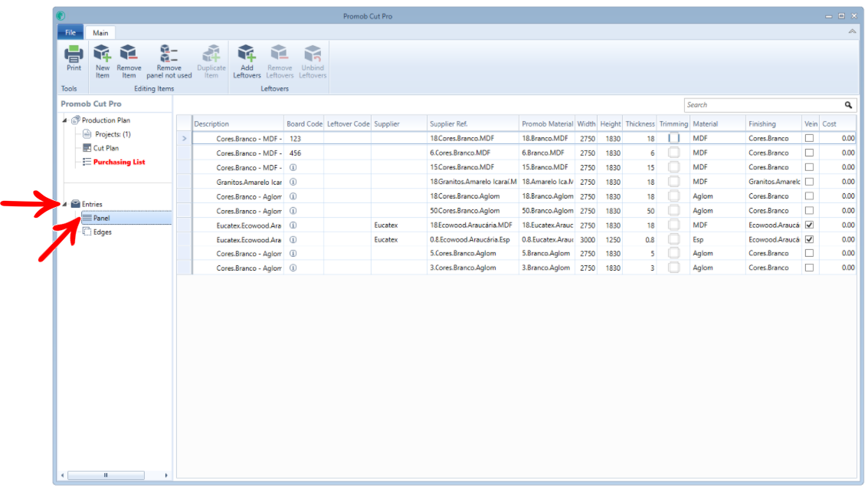Screen dimensions: 868x490
Task: Click the first row selector arrow
Action: [185, 139]
